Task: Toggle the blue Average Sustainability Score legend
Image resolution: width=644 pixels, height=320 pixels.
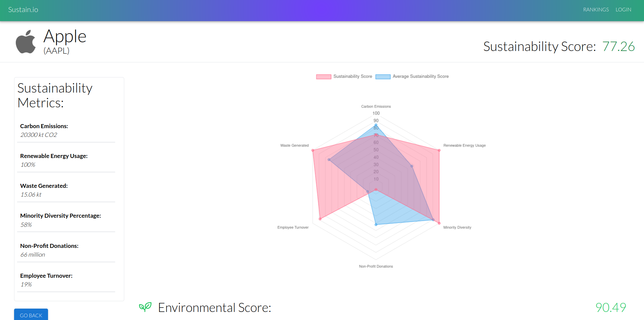Action: pos(412,76)
